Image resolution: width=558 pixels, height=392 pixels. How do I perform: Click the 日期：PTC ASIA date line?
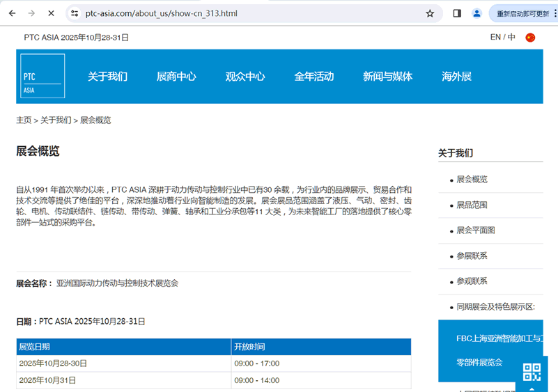click(x=81, y=322)
